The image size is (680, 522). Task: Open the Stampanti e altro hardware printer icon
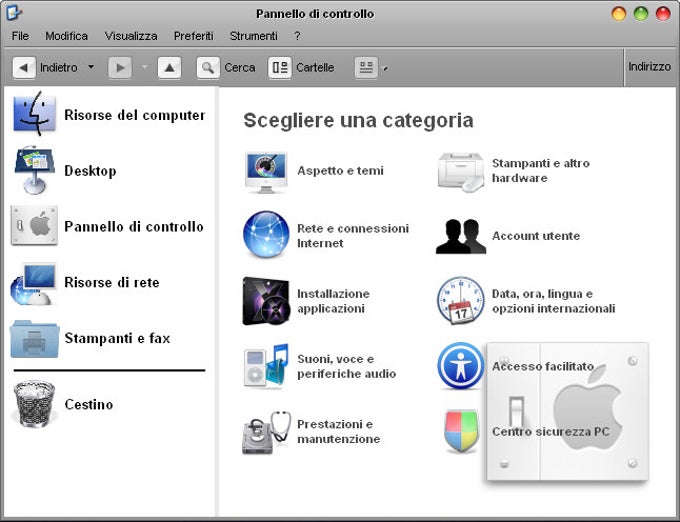461,172
